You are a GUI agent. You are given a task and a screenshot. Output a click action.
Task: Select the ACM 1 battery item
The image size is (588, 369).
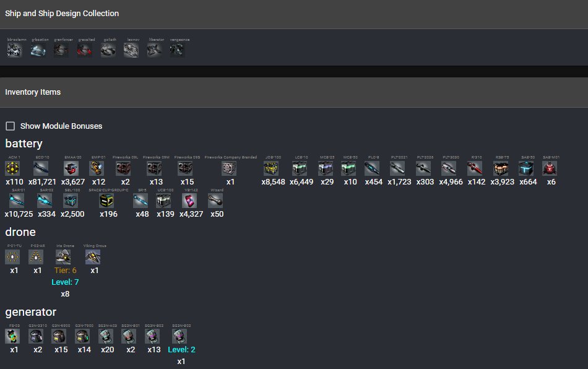click(14, 168)
